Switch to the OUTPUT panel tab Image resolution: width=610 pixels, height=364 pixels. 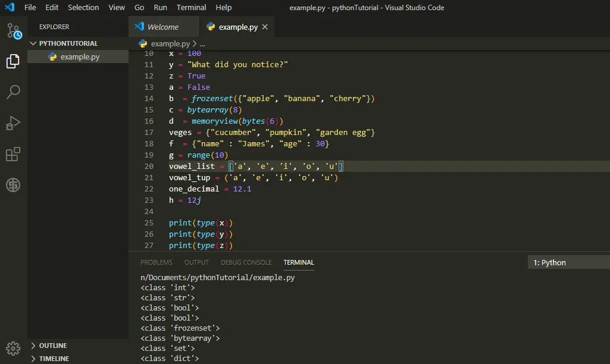click(x=196, y=262)
